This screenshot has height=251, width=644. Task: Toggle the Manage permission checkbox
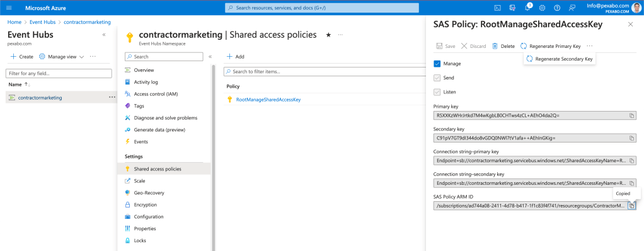pyautogui.click(x=437, y=64)
